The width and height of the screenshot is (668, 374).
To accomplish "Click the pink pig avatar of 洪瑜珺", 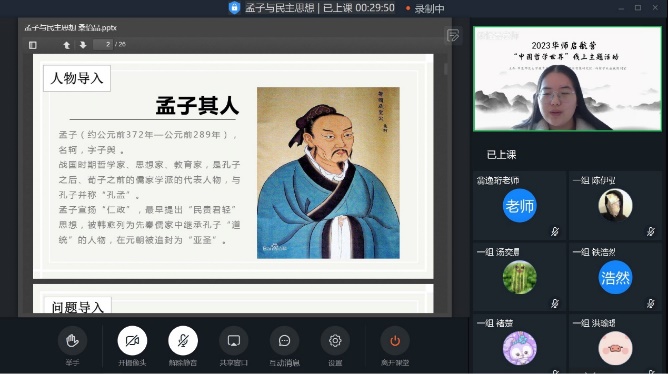I will 615,349.
